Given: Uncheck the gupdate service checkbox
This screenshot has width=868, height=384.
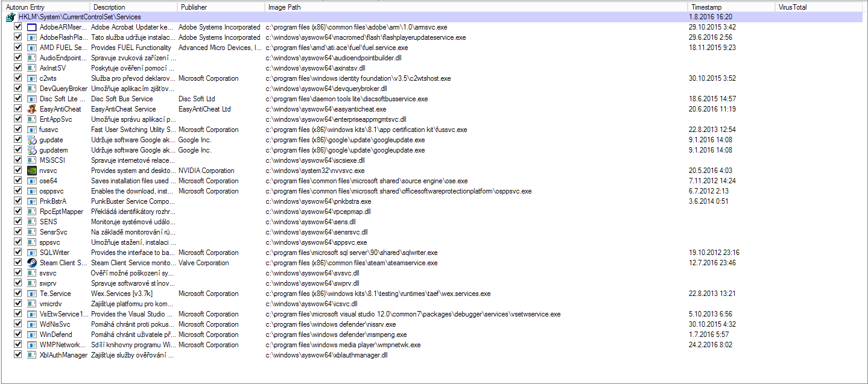Looking at the screenshot, I should click(x=18, y=140).
